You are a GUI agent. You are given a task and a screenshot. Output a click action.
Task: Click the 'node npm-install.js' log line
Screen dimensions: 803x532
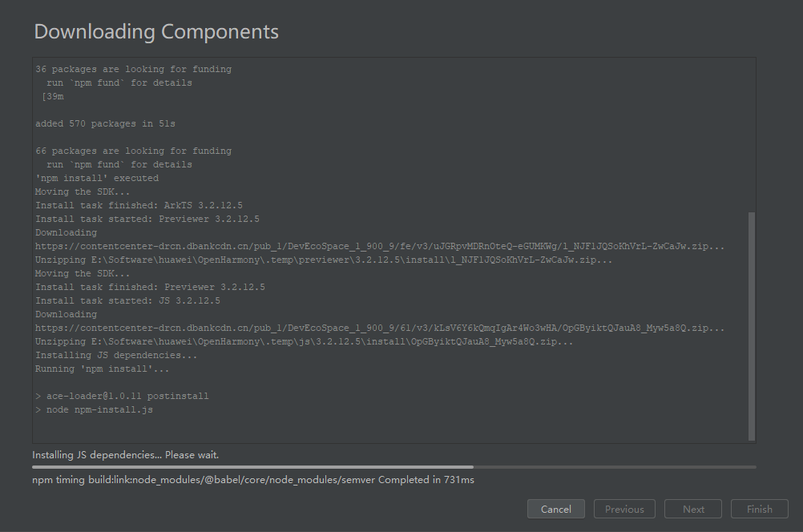click(x=99, y=410)
